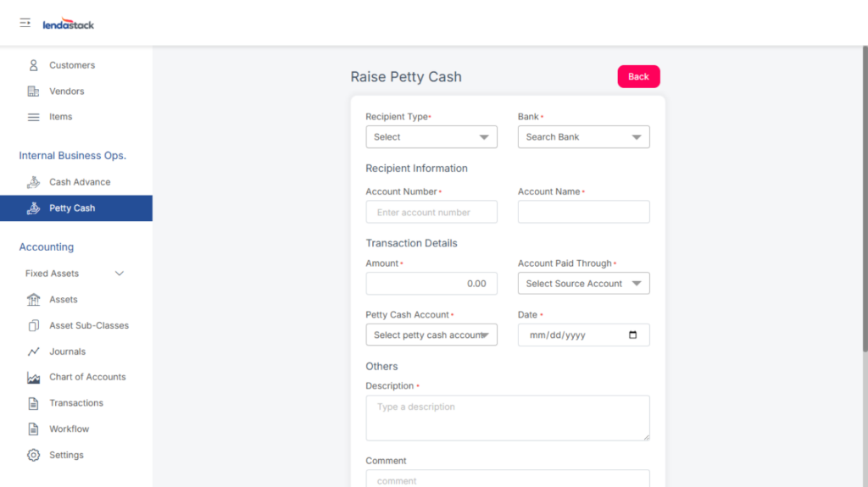Open Transactions in the sidebar
Image resolution: width=868 pixels, height=487 pixels.
75,403
